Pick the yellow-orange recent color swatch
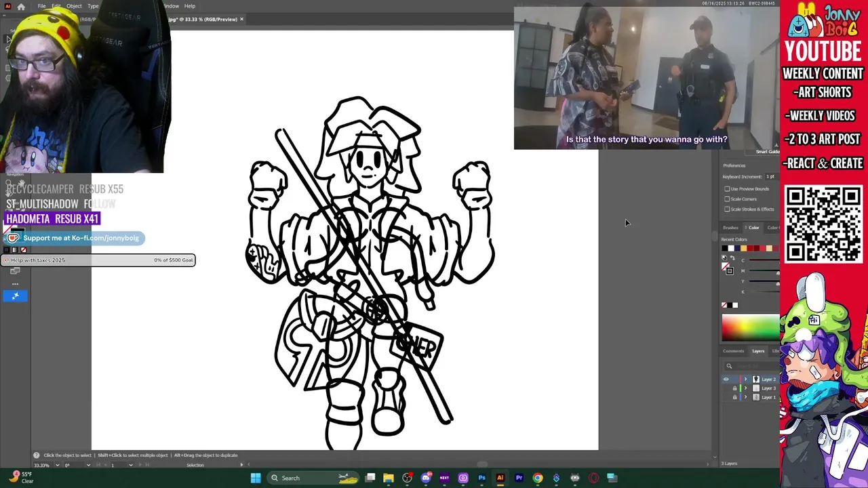The height and width of the screenshot is (488, 868). tap(743, 248)
